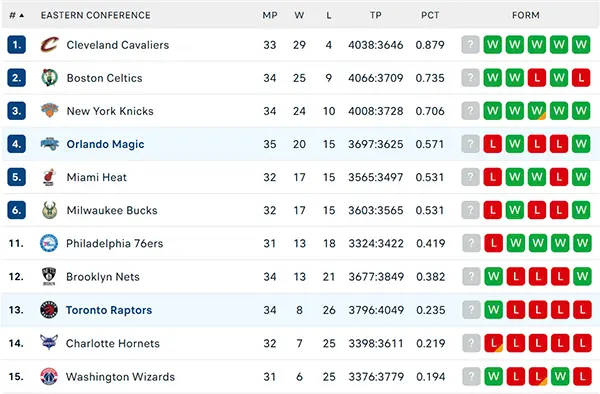Click the TP column header

click(375, 15)
